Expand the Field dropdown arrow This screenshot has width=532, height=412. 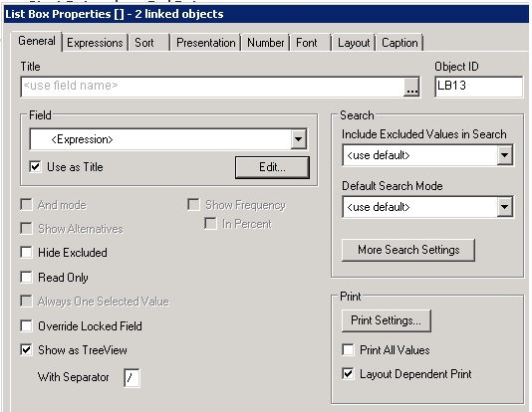(298, 139)
